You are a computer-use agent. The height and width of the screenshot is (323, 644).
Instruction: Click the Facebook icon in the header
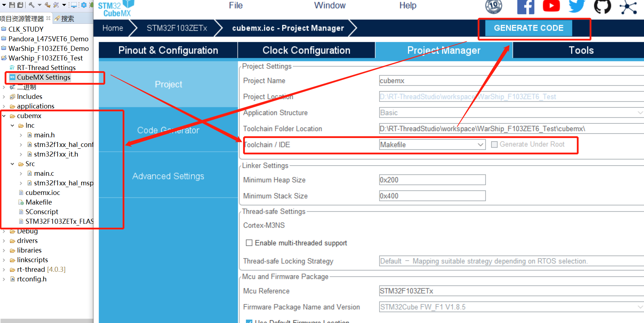point(525,7)
